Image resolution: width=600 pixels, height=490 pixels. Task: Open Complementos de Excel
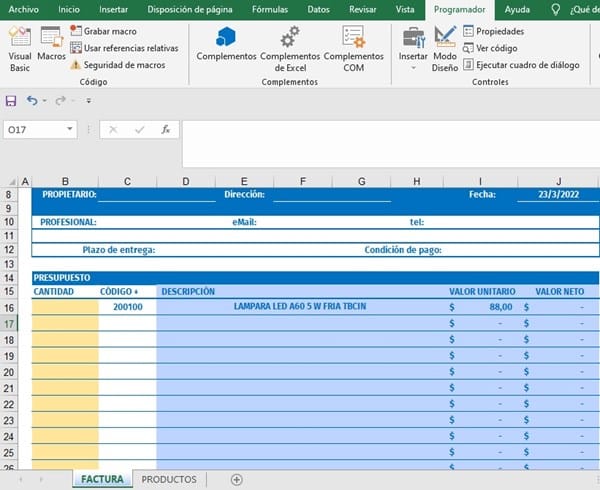(289, 45)
